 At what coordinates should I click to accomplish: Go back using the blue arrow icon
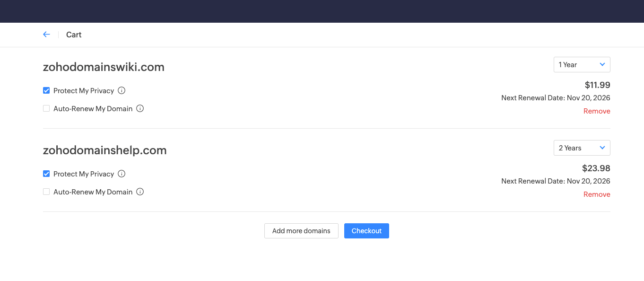tap(46, 35)
